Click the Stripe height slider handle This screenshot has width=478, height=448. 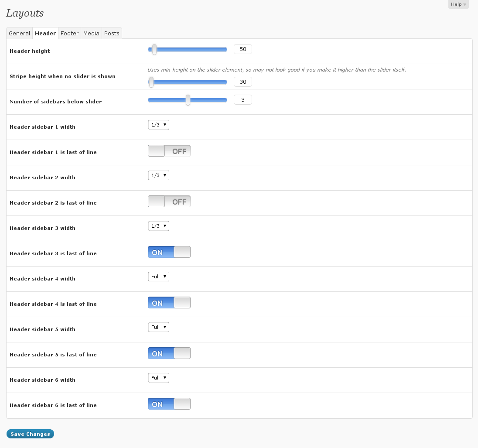tap(151, 82)
